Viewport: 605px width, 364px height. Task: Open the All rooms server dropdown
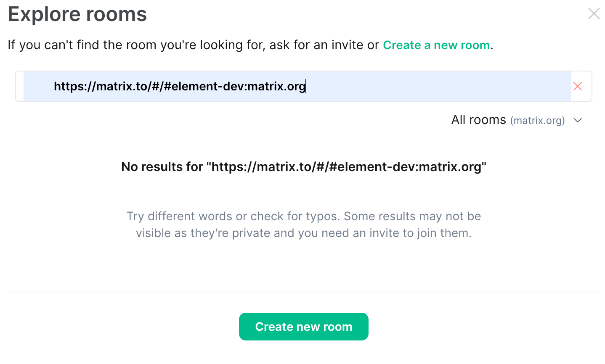(517, 120)
